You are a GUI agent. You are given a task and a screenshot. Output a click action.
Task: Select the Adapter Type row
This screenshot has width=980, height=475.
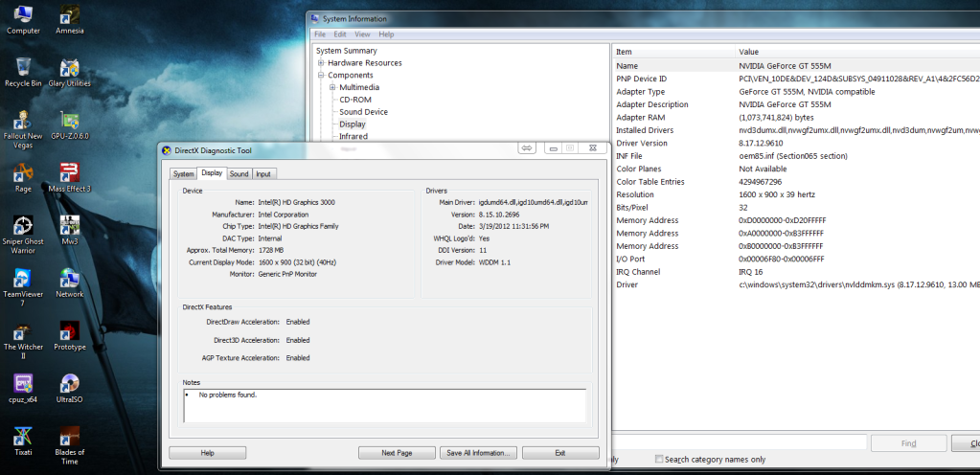[x=796, y=92]
